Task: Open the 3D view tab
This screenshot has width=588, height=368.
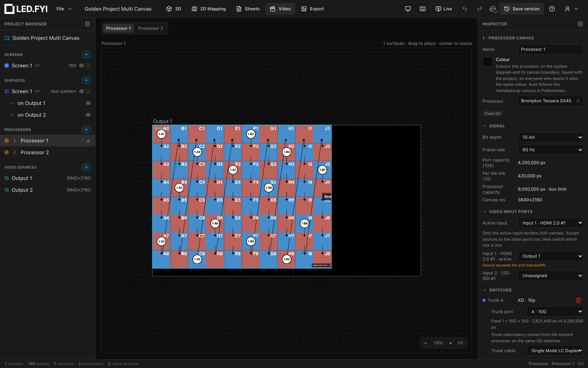Action: pyautogui.click(x=174, y=9)
